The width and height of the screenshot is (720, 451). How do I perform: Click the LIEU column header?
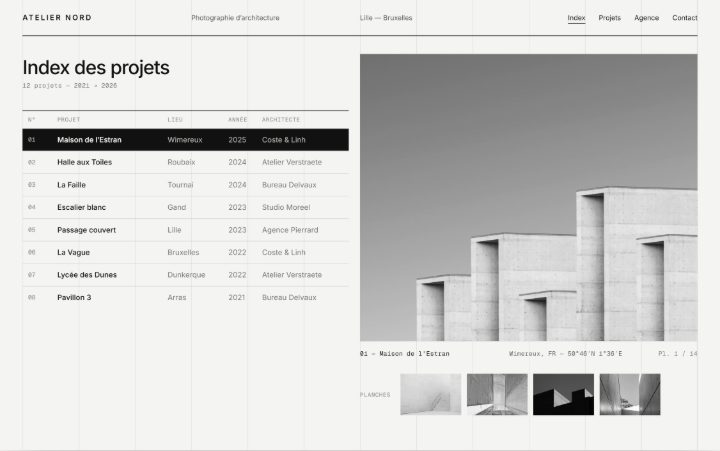pos(175,119)
